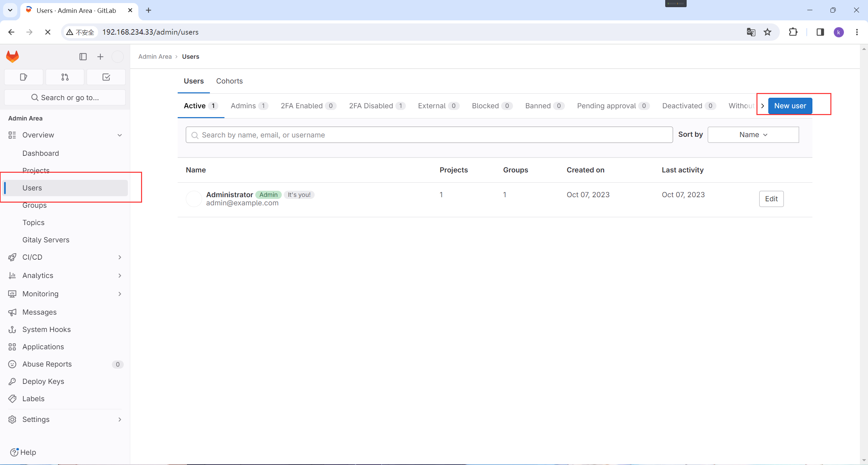Bookmark page with star icon
The height and width of the screenshot is (465, 868).
pyautogui.click(x=767, y=32)
